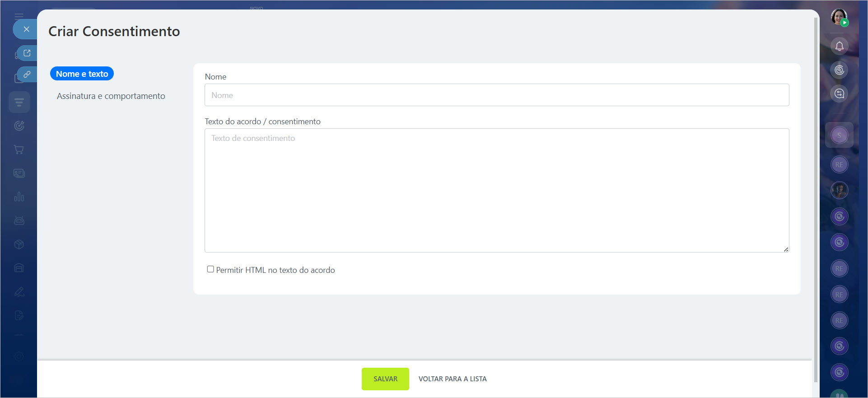
Task: Focus the Texto de consentimento text area
Action: pyautogui.click(x=496, y=190)
